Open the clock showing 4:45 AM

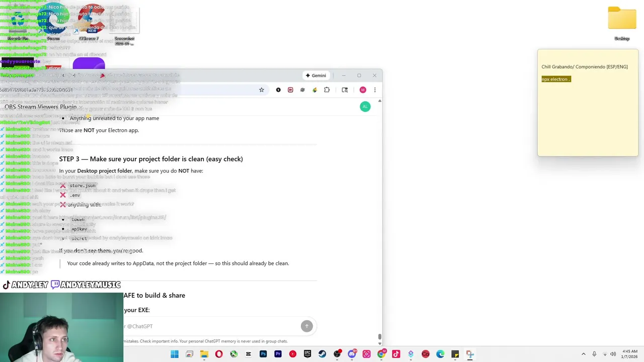[630, 354]
